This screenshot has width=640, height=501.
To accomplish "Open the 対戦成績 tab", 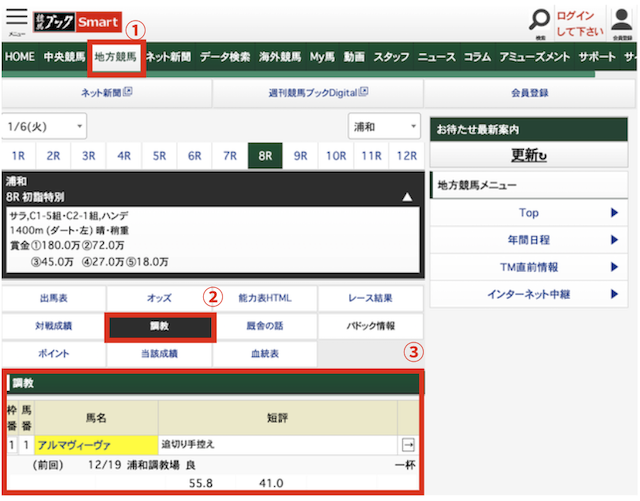I will (x=54, y=326).
